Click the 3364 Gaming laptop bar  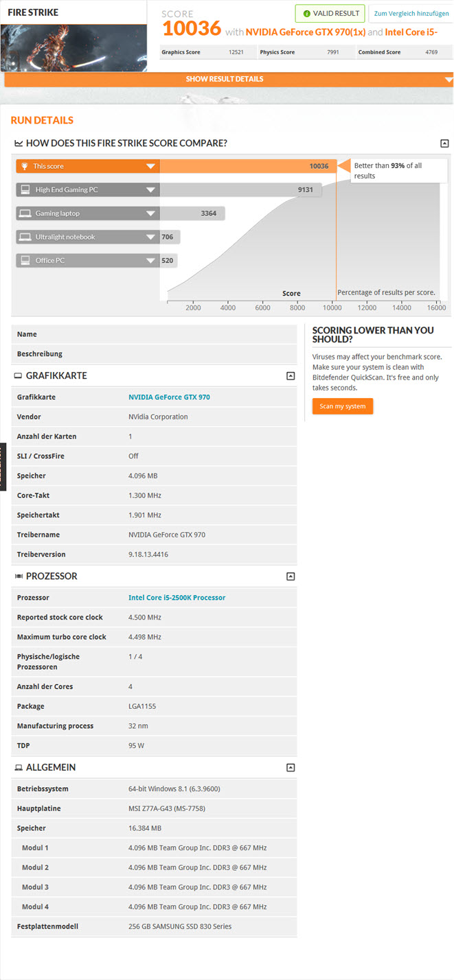click(192, 213)
